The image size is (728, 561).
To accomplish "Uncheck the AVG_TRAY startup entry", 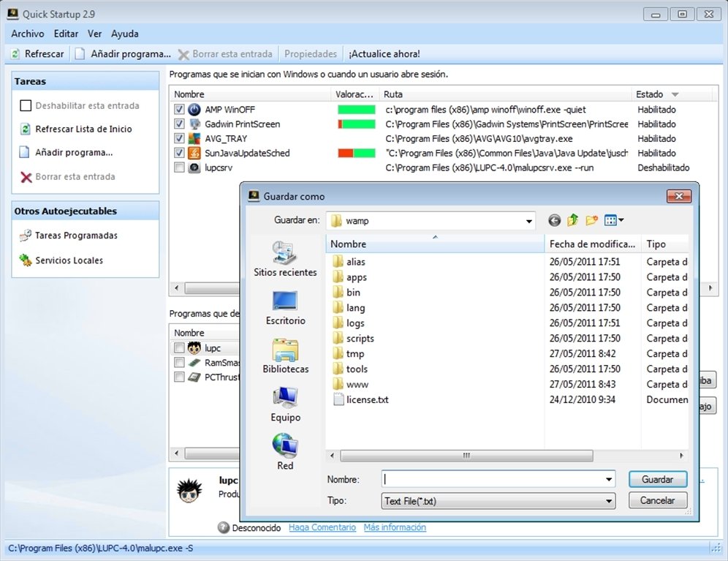I will coord(179,138).
